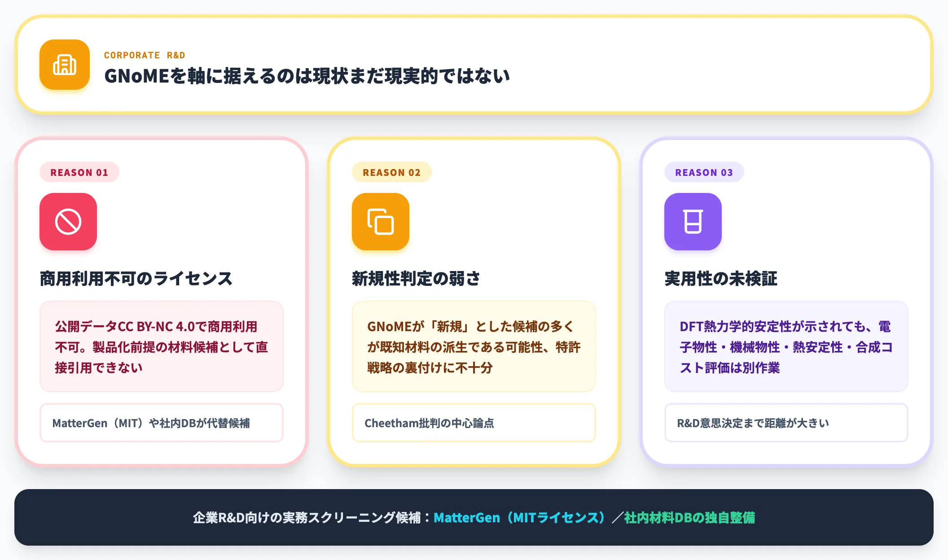
Task: Click heading GNoMEを軸に据えるのは現状まだ現実的ではない
Action: click(x=307, y=76)
